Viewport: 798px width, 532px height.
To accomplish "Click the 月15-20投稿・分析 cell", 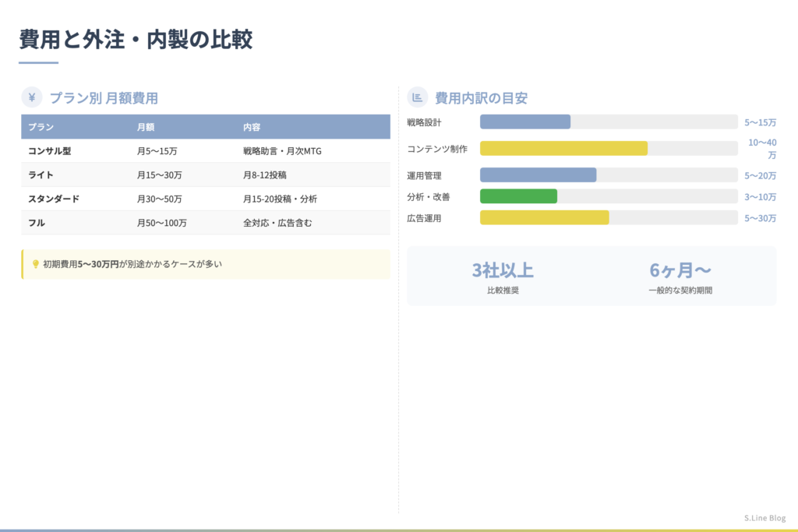I will click(x=280, y=199).
